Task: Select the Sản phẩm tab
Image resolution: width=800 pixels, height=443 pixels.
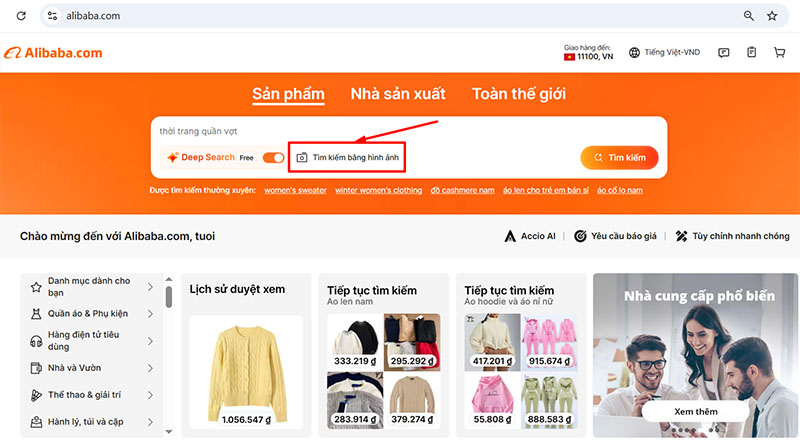Action: [x=288, y=94]
